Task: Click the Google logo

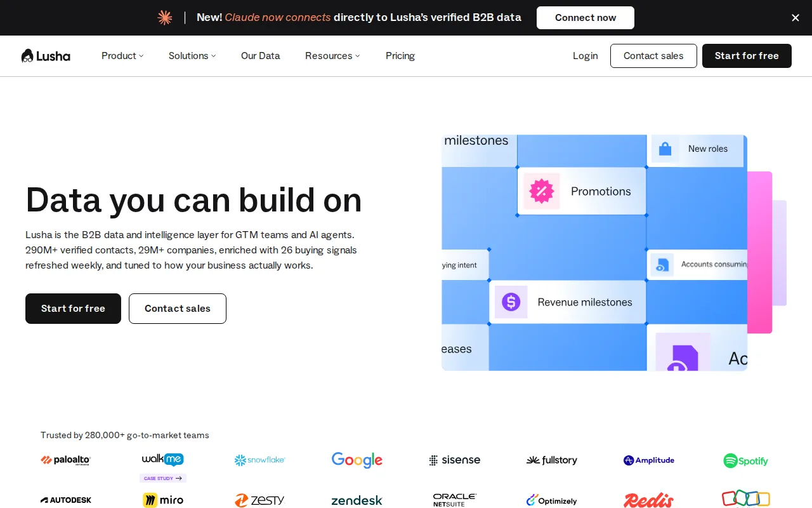Action: (357, 460)
